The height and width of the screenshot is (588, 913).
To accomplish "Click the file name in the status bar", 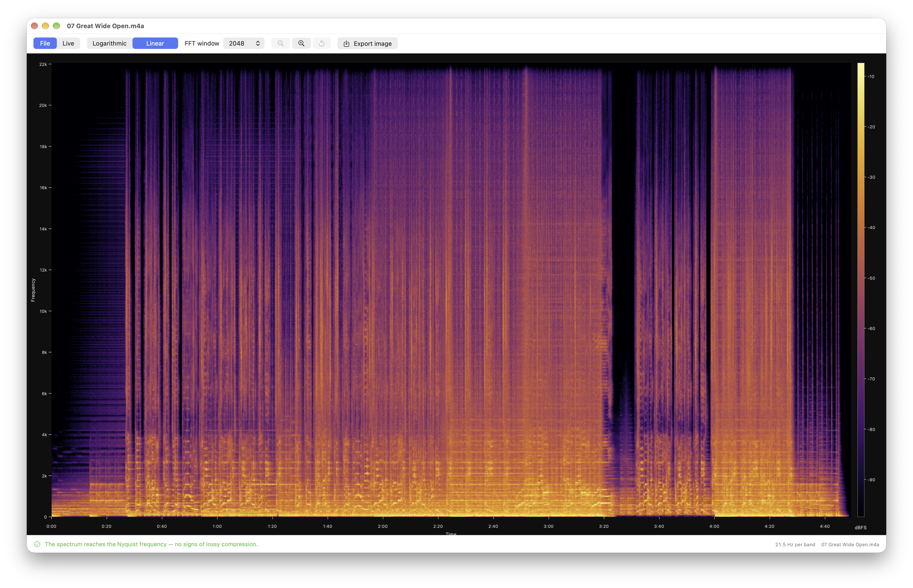I will (x=850, y=545).
